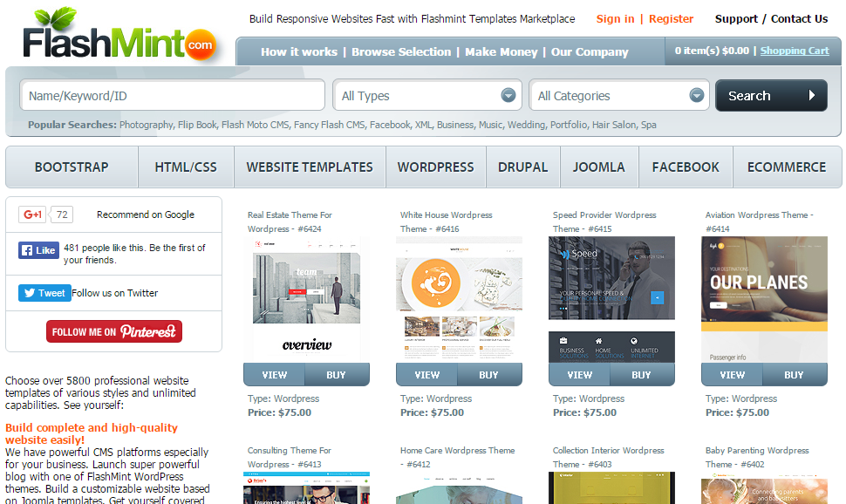The height and width of the screenshot is (504, 846).
Task: Click the Twitter Tweet button
Action: point(44,293)
